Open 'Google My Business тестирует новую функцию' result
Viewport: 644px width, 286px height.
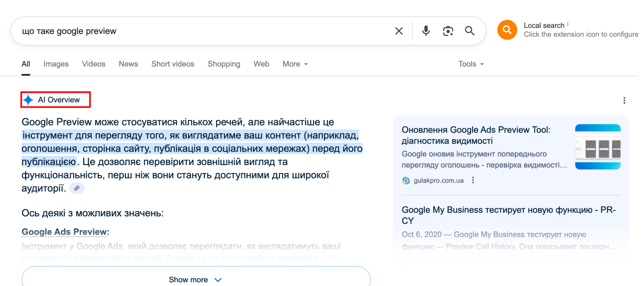click(x=509, y=215)
